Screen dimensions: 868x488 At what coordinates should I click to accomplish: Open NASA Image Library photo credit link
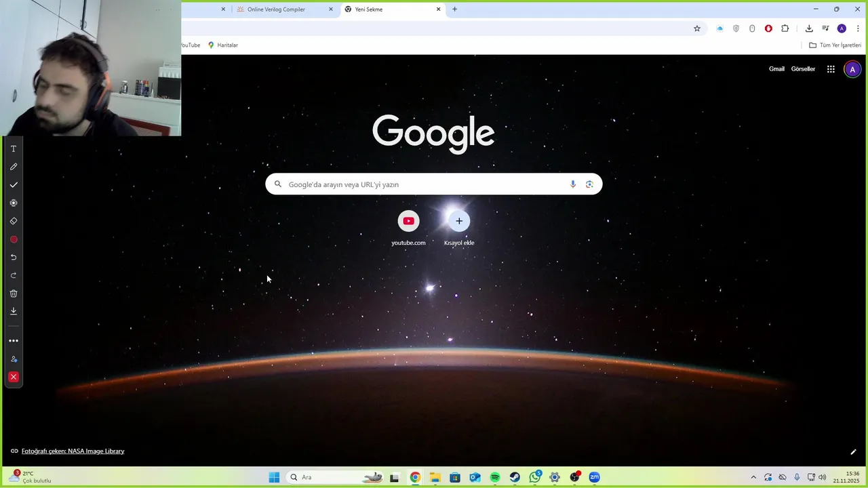tap(73, 451)
